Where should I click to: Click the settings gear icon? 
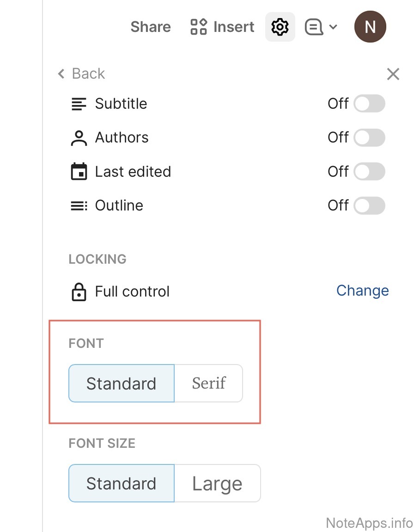[x=280, y=27]
